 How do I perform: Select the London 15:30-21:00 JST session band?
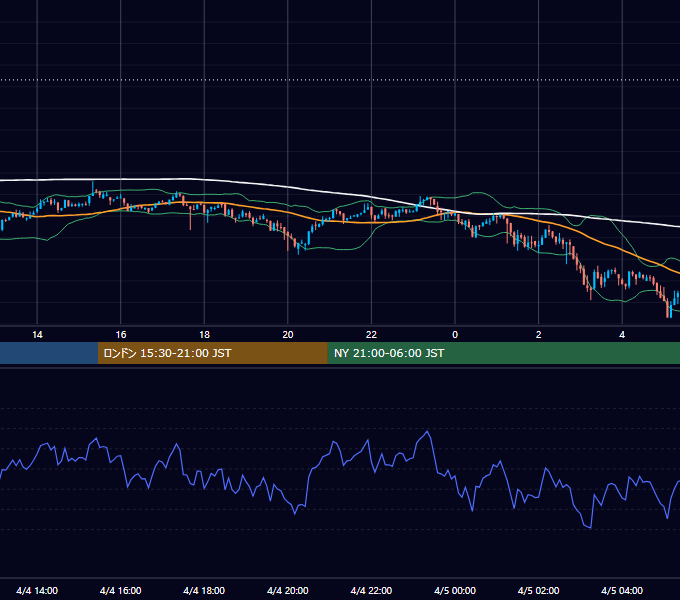(x=212, y=353)
